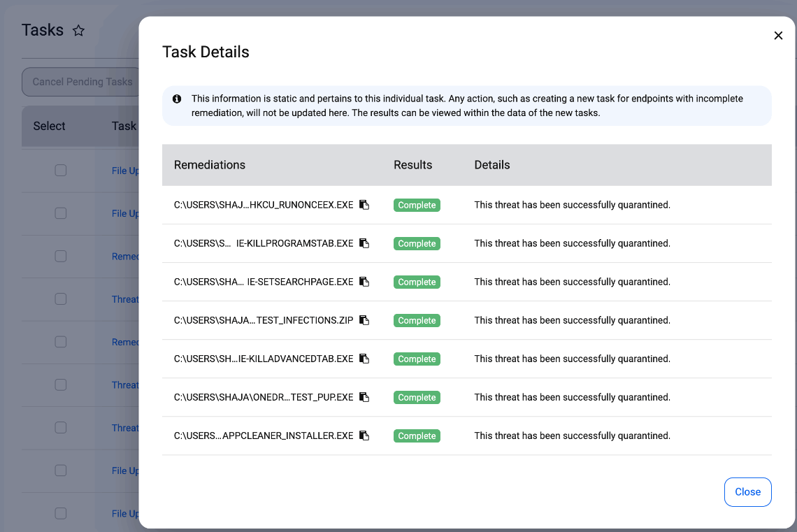
Task: Click Complete badge for HKCU_RUNONCEEX.EXE
Action: (x=417, y=205)
